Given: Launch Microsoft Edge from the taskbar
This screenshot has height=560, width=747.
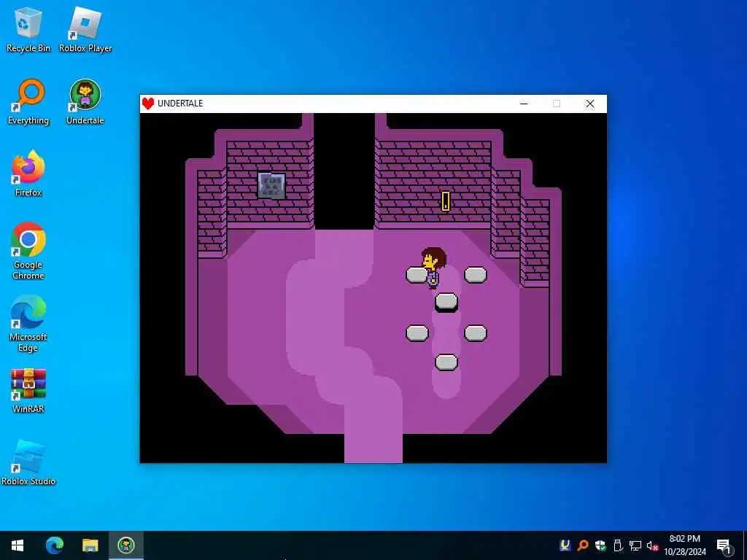Looking at the screenshot, I should [x=54, y=545].
